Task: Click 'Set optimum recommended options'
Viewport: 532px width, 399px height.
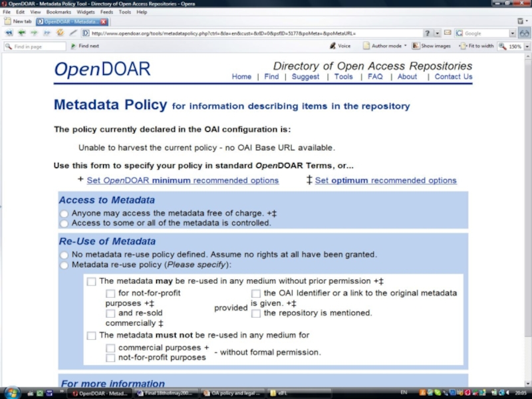Action: click(386, 180)
